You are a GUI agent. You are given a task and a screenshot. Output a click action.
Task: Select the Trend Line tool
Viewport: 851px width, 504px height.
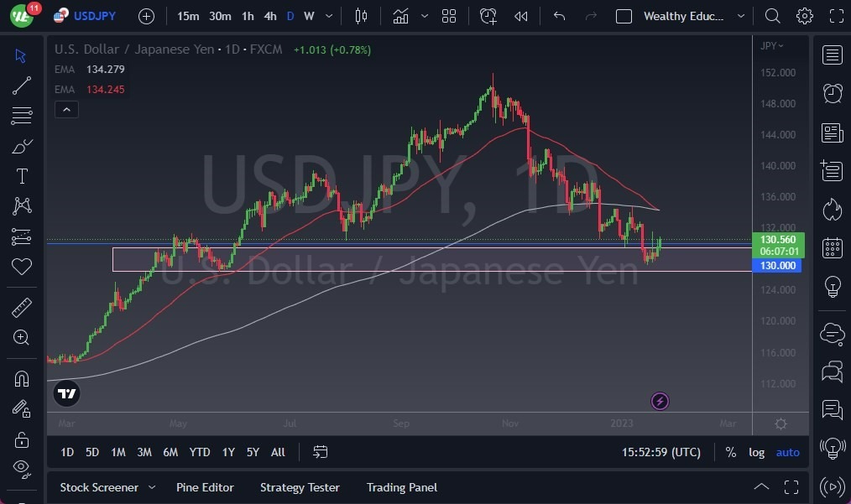[22, 86]
